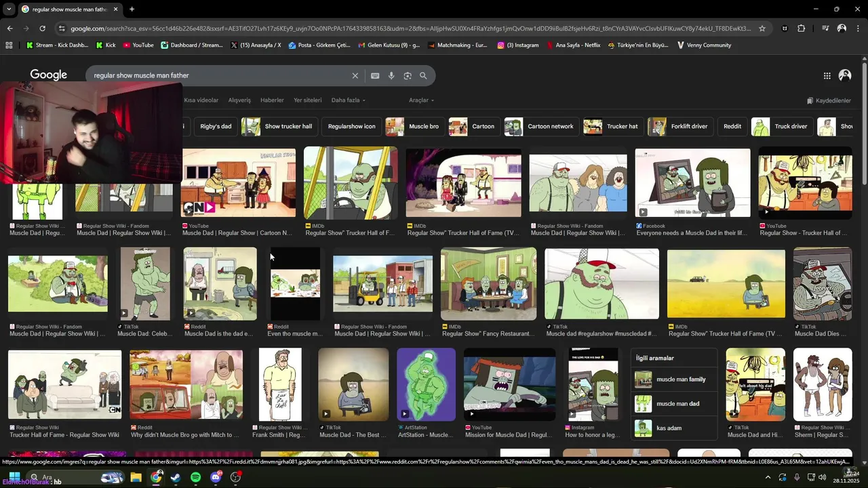Open the Anasayfa / X bookmark
This screenshot has height=488, width=868.
tap(256, 45)
